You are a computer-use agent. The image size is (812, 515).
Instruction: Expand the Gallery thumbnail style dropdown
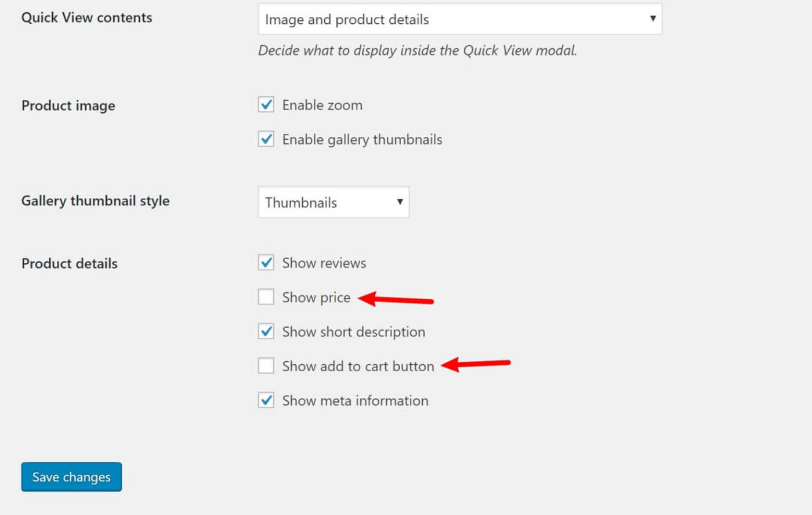pyautogui.click(x=333, y=202)
